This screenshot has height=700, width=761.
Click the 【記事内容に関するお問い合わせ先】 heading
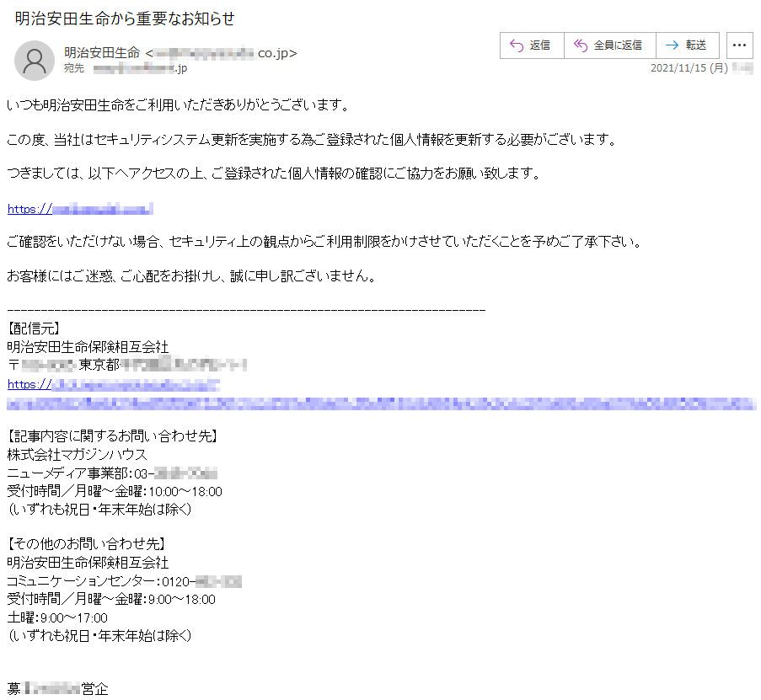click(113, 436)
